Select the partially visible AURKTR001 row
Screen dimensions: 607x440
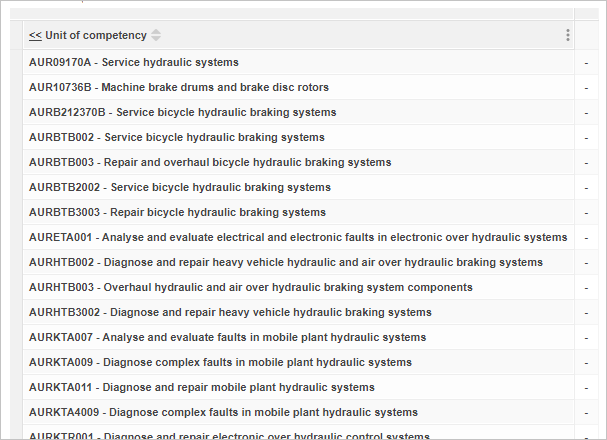coord(230,435)
